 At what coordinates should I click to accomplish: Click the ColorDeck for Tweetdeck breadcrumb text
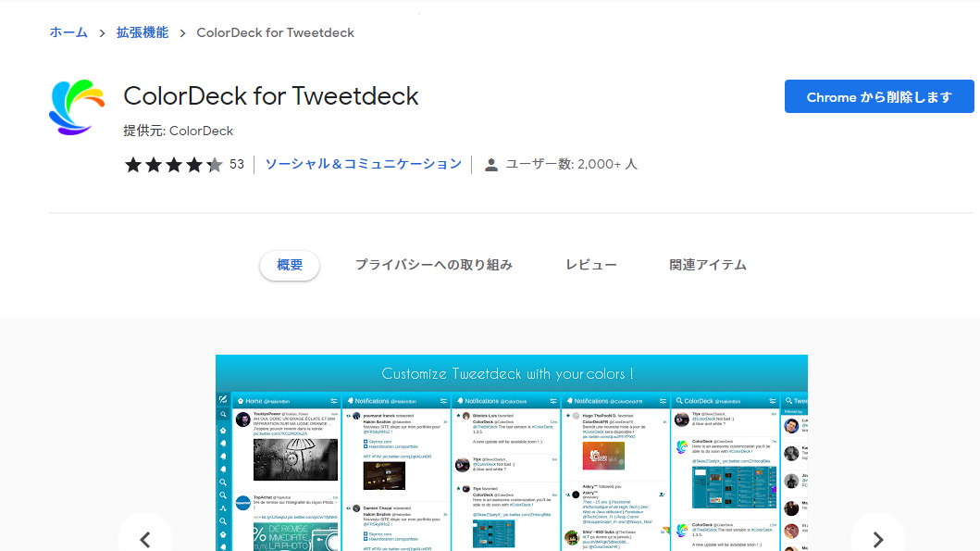tap(275, 32)
